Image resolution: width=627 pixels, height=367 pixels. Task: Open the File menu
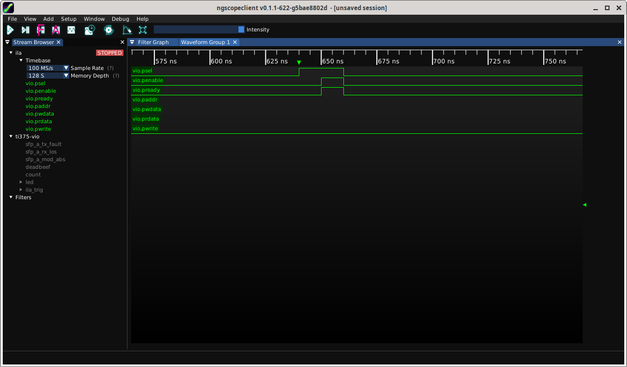(12, 19)
